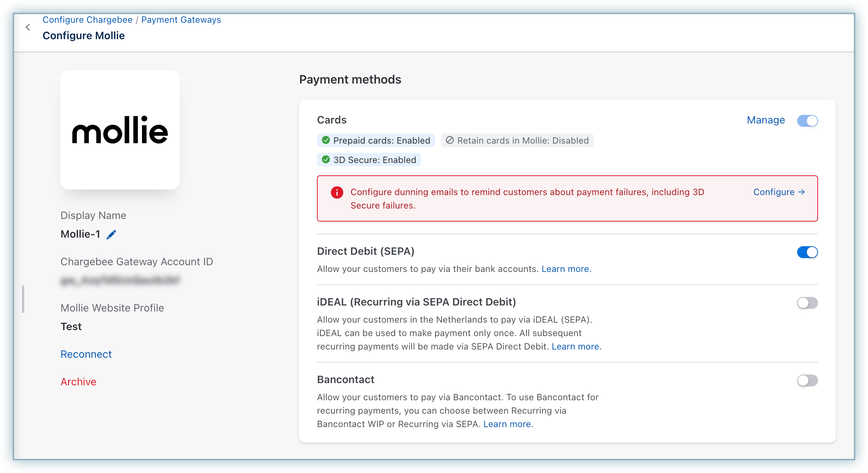Open Configure Chargebee breadcrumb
This screenshot has height=473, width=868.
(x=87, y=20)
